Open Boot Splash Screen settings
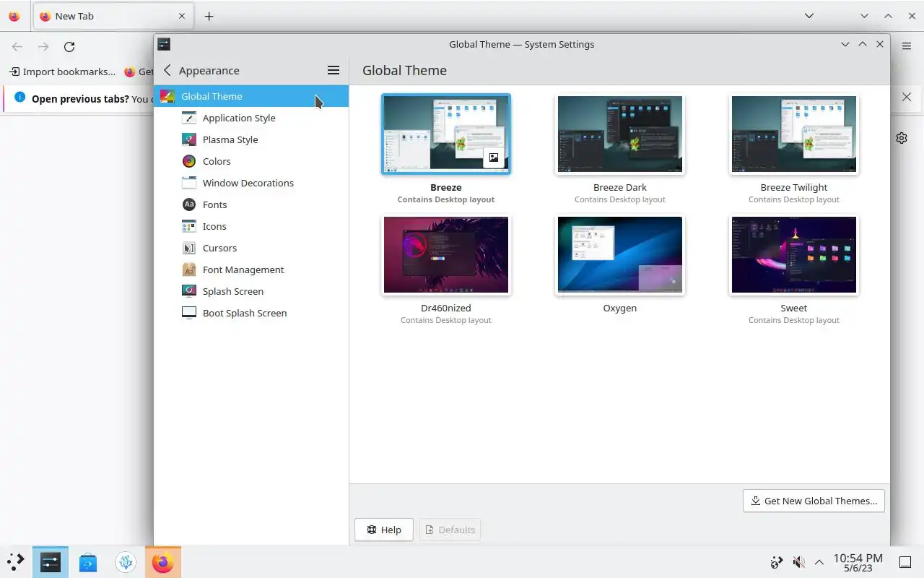The height and width of the screenshot is (578, 924). click(251, 313)
